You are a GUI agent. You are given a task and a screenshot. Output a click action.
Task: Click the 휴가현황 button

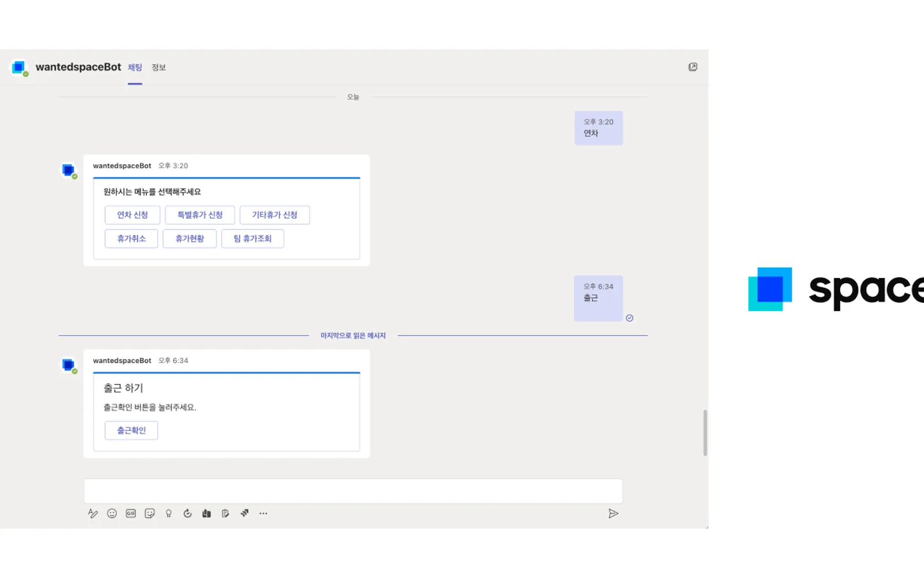(x=189, y=239)
